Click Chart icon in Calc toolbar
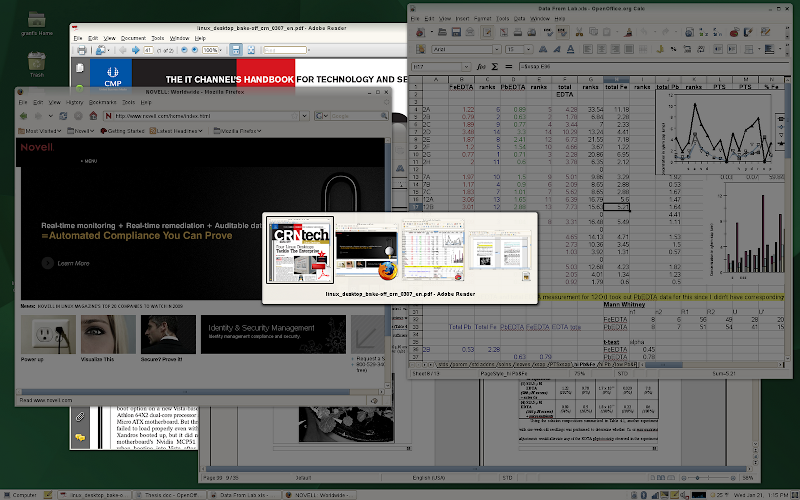Screen dimensions: 800x500 (x=734, y=32)
